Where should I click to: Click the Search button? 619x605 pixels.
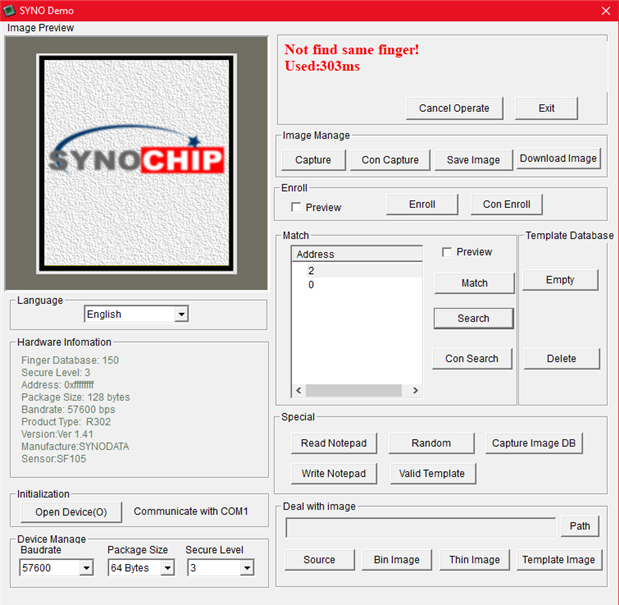[x=473, y=318]
